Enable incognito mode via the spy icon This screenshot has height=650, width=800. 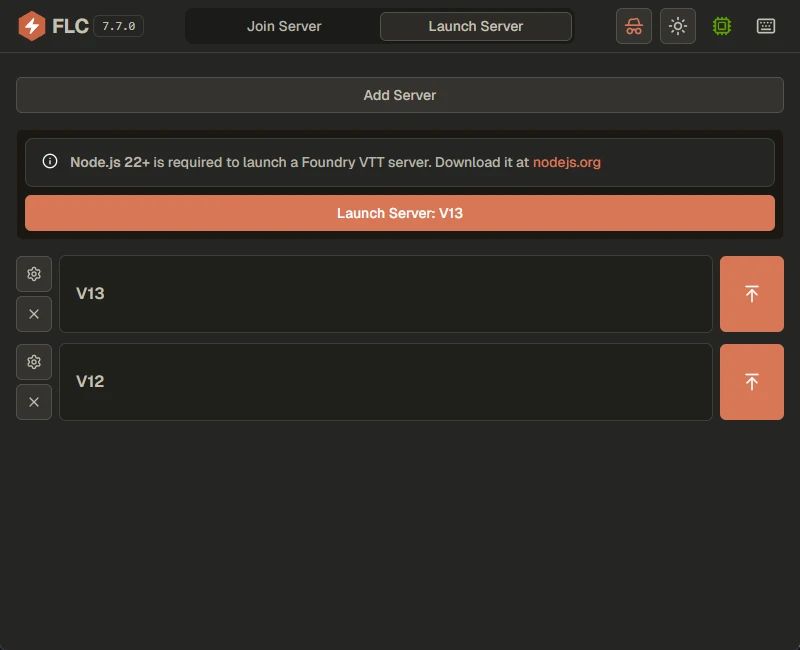[x=633, y=26]
